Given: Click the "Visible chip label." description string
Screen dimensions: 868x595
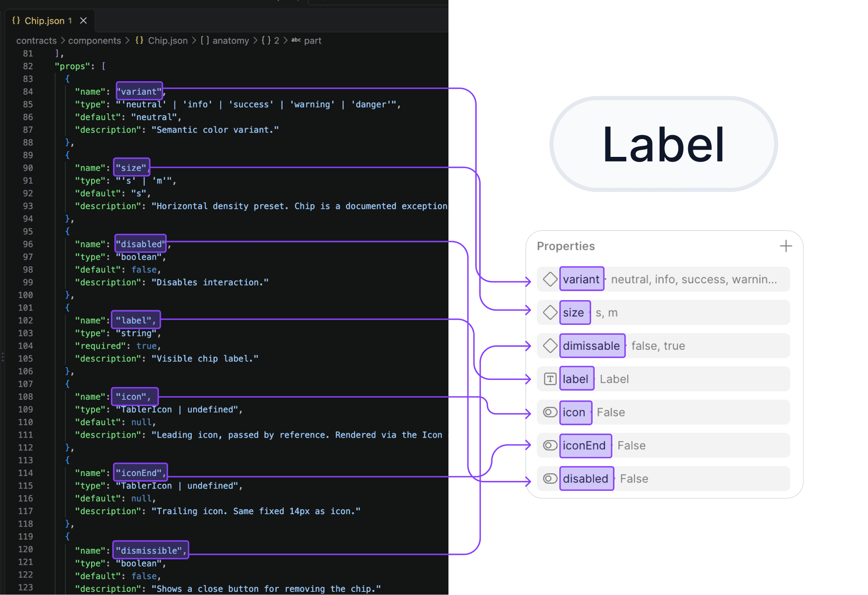Looking at the screenshot, I should 205,359.
